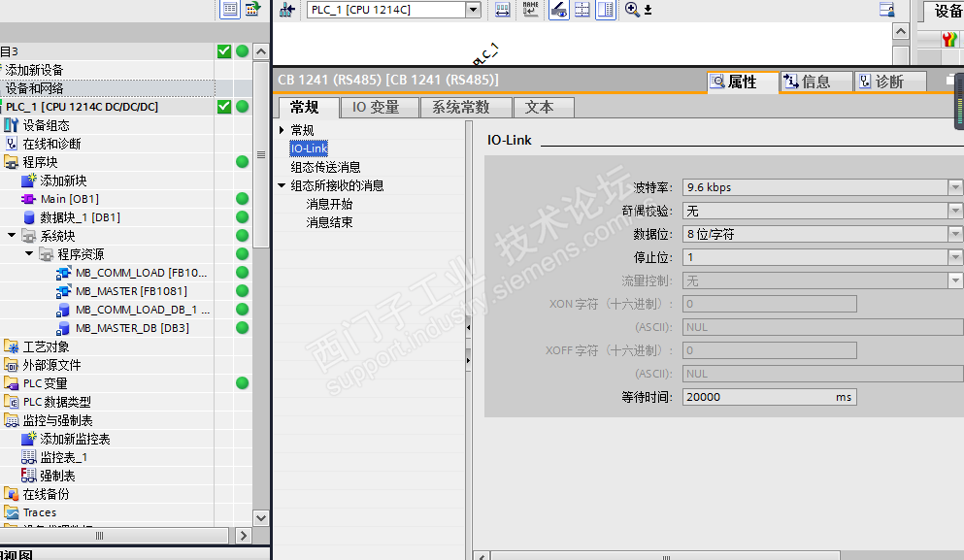Collapse the 程序资源 tree node

pos(29,253)
